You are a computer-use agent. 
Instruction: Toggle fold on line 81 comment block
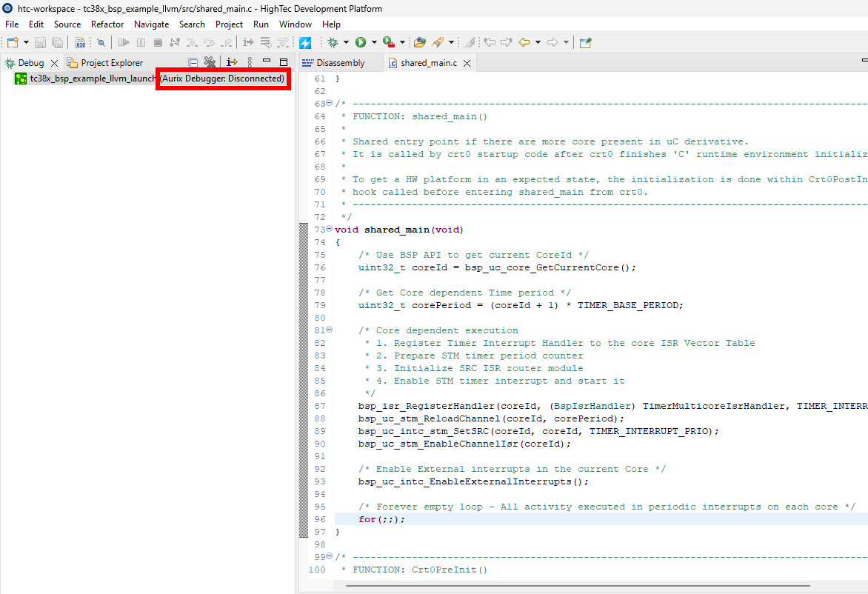click(329, 330)
